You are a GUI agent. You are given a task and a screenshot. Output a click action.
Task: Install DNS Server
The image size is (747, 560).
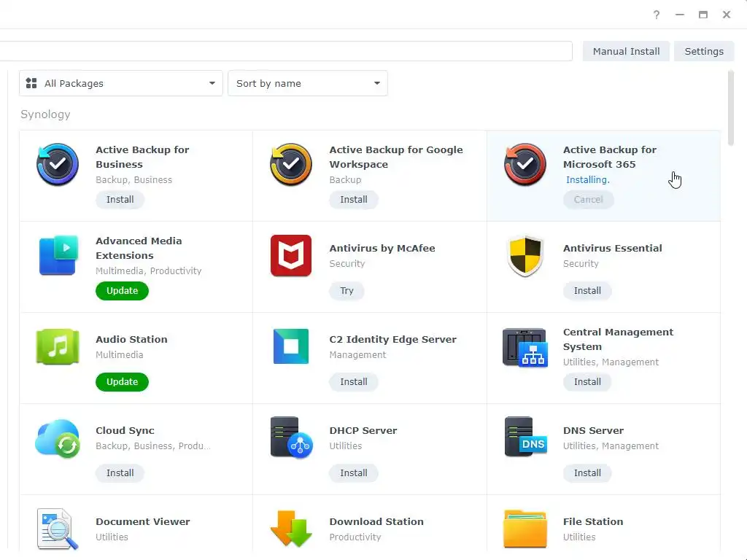(x=587, y=472)
